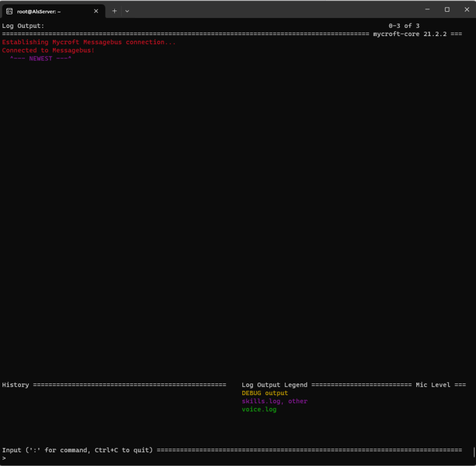
Task: Click the Input command hint text
Action: tap(78, 450)
